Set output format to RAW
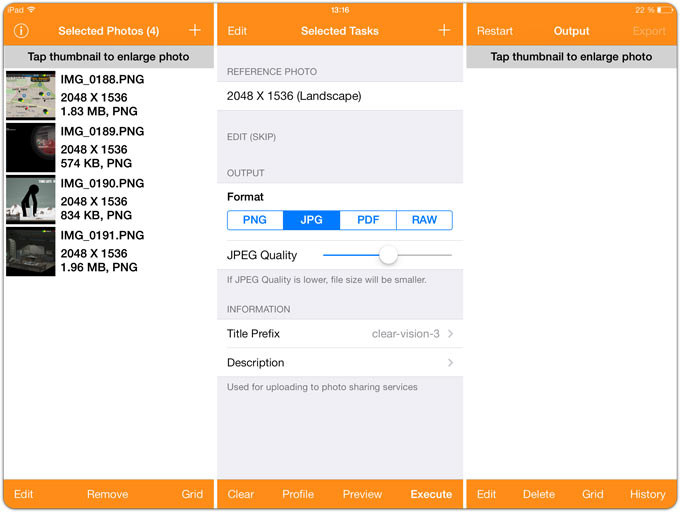This screenshot has width=680, height=512. click(x=425, y=220)
